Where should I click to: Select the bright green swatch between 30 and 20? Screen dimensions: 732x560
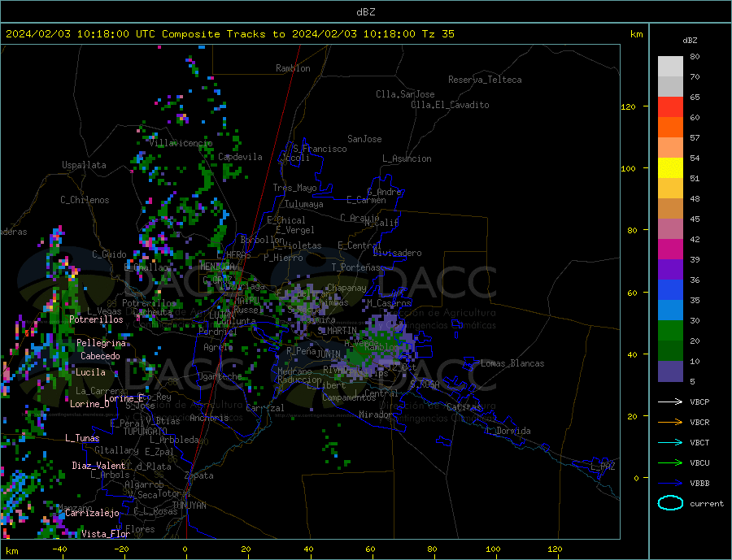coord(670,331)
